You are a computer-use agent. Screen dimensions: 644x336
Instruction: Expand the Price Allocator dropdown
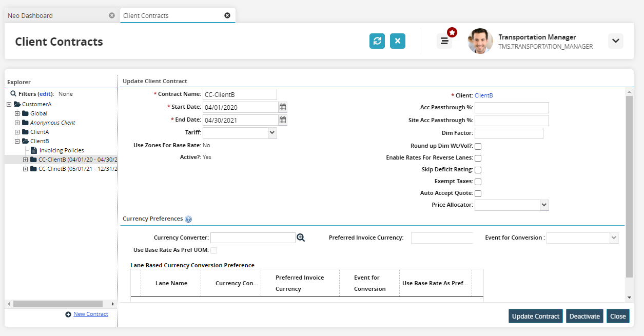coord(544,205)
